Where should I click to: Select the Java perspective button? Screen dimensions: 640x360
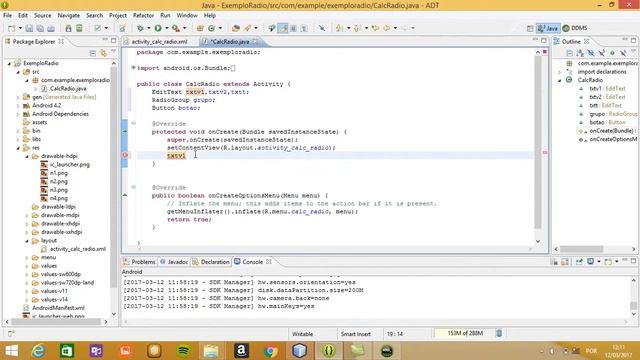point(548,28)
